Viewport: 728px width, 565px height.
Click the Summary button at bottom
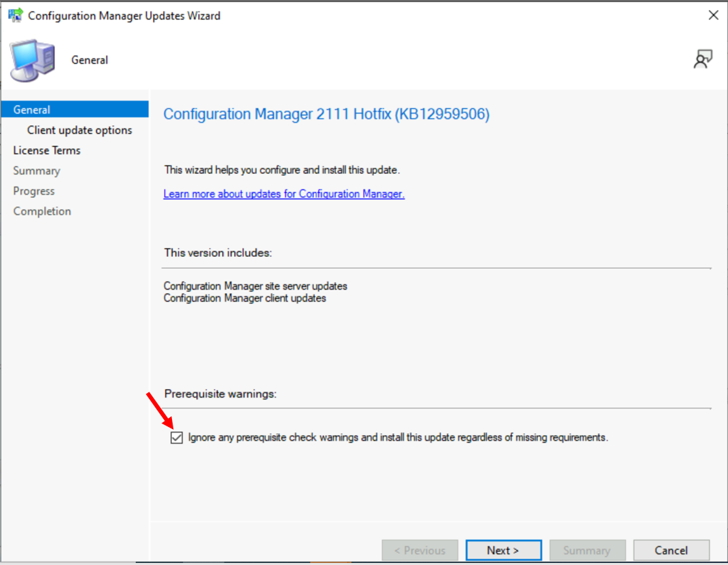tap(587, 550)
